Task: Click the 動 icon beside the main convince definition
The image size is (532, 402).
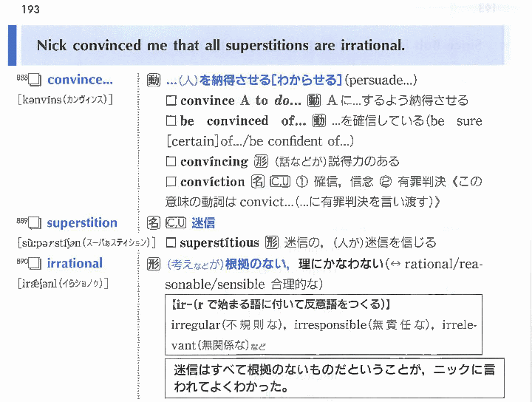Action: [154, 80]
